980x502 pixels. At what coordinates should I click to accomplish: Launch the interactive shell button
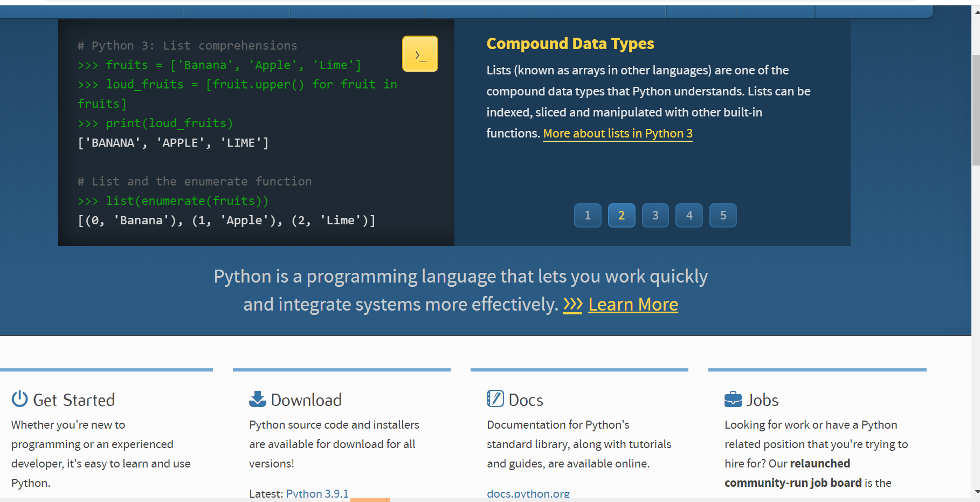click(420, 54)
